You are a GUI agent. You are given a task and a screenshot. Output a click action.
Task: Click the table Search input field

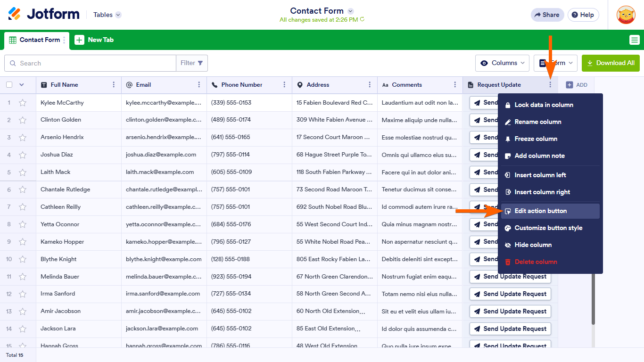90,63
